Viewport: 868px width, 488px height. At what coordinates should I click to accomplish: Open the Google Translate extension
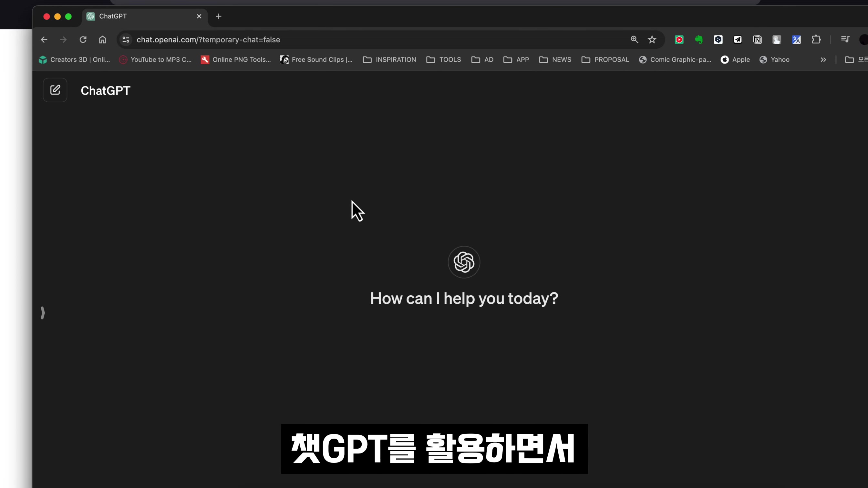coord(797,40)
